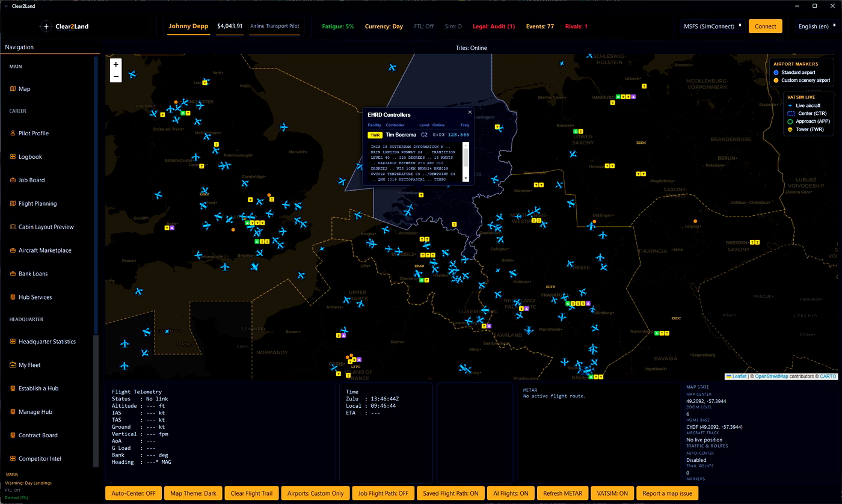The width and height of the screenshot is (842, 504).
Task: Click the Sim: O status indicator
Action: [x=453, y=26]
